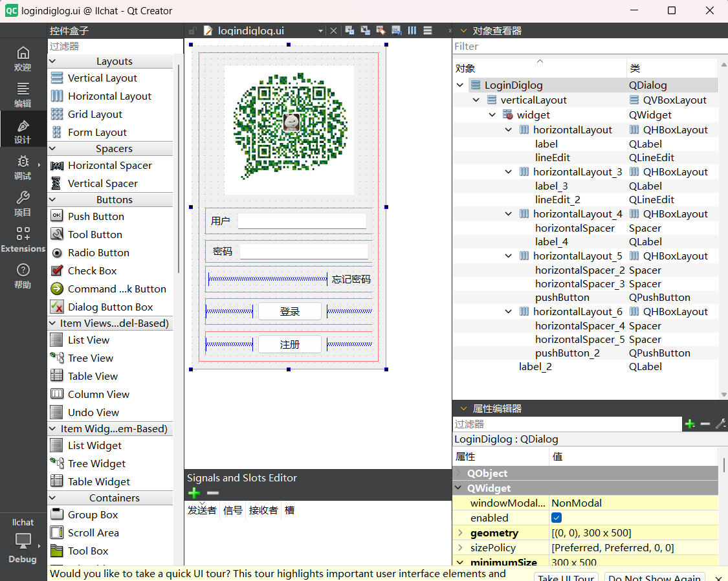Click the 密码 line edit field on the form
Viewport: 728px width, 581px height.
pyautogui.click(x=304, y=252)
